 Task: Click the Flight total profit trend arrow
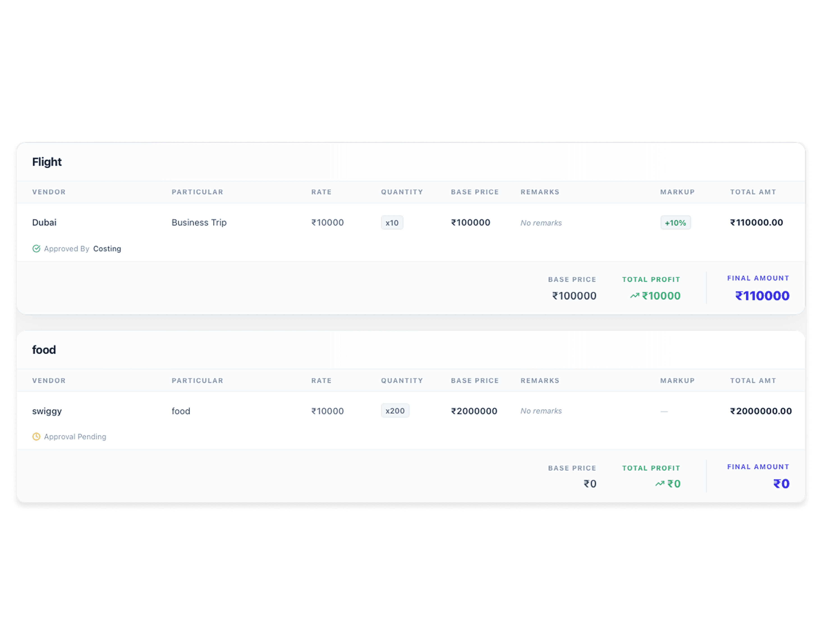coord(635,296)
